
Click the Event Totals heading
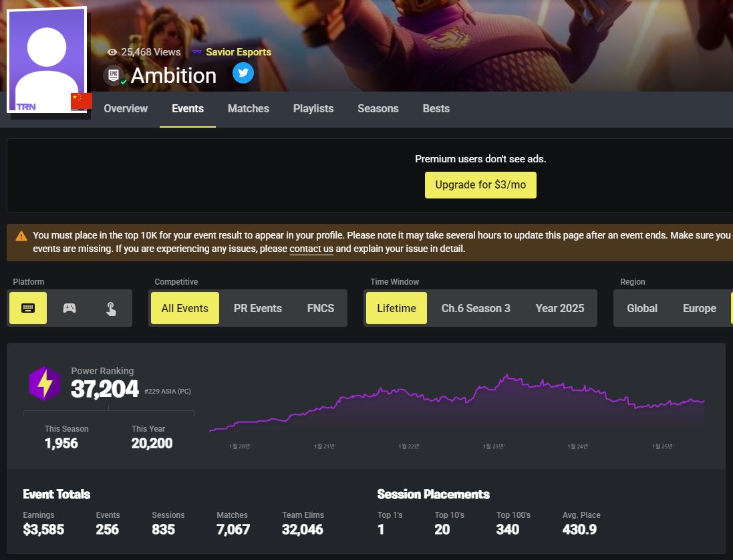click(57, 495)
